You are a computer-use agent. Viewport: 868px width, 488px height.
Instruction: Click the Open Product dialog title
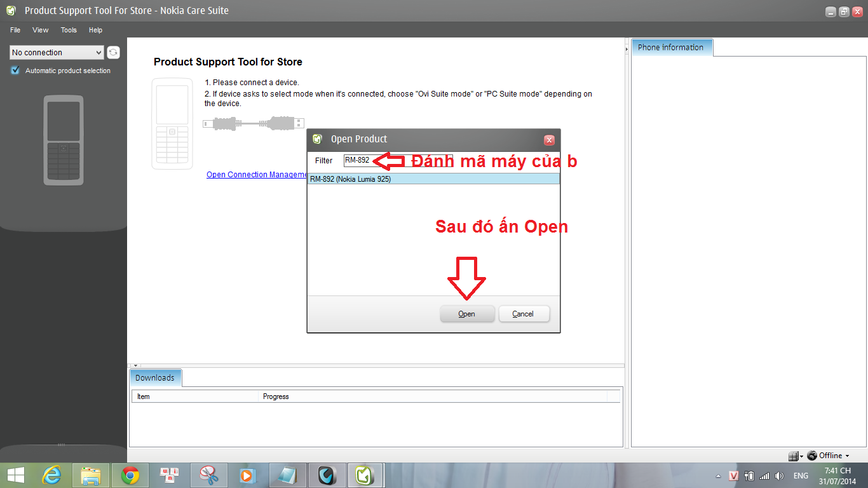(x=359, y=139)
